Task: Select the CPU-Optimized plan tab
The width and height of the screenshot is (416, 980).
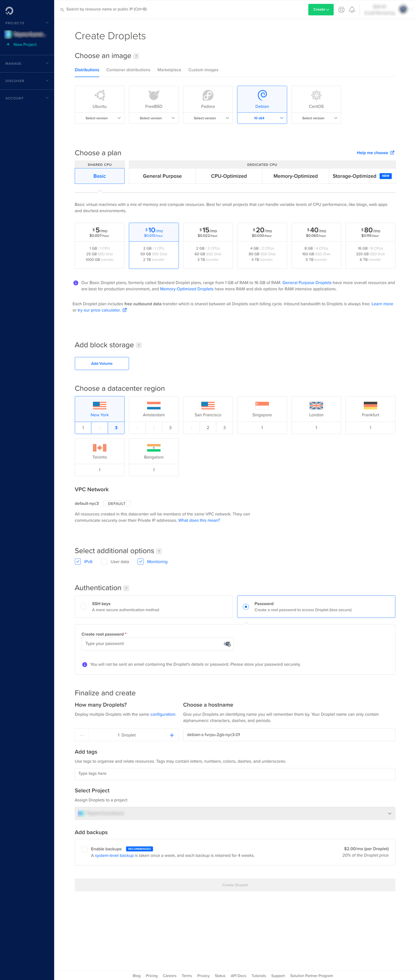Action: (229, 176)
